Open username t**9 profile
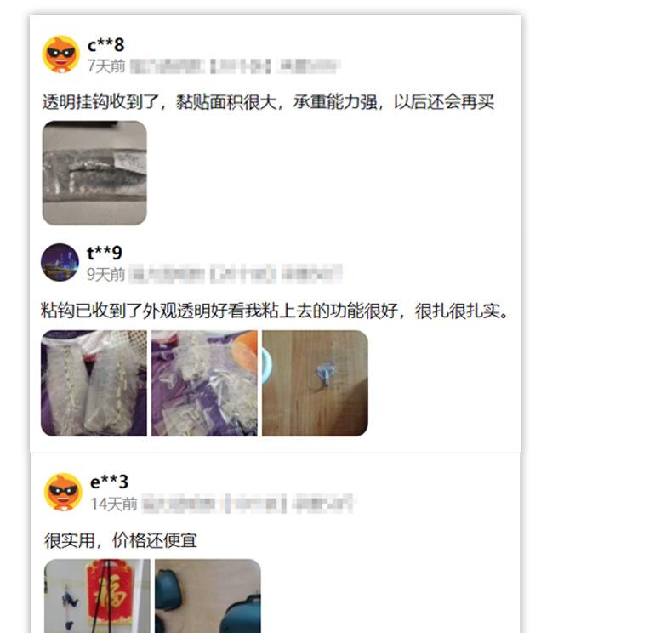 click(104, 253)
